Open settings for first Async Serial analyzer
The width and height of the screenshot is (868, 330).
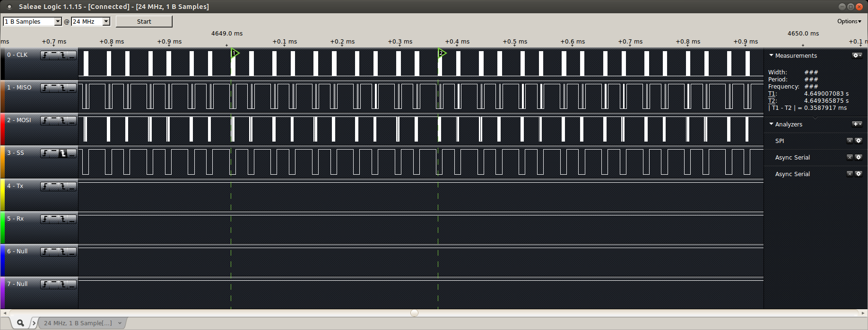(859, 157)
